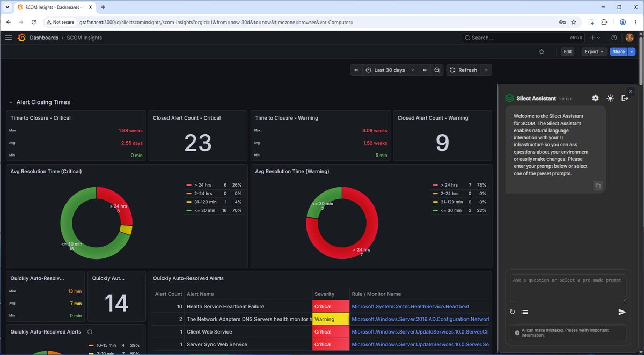Open the browser password key icon
The image size is (644, 355).
pyautogui.click(x=562, y=22)
